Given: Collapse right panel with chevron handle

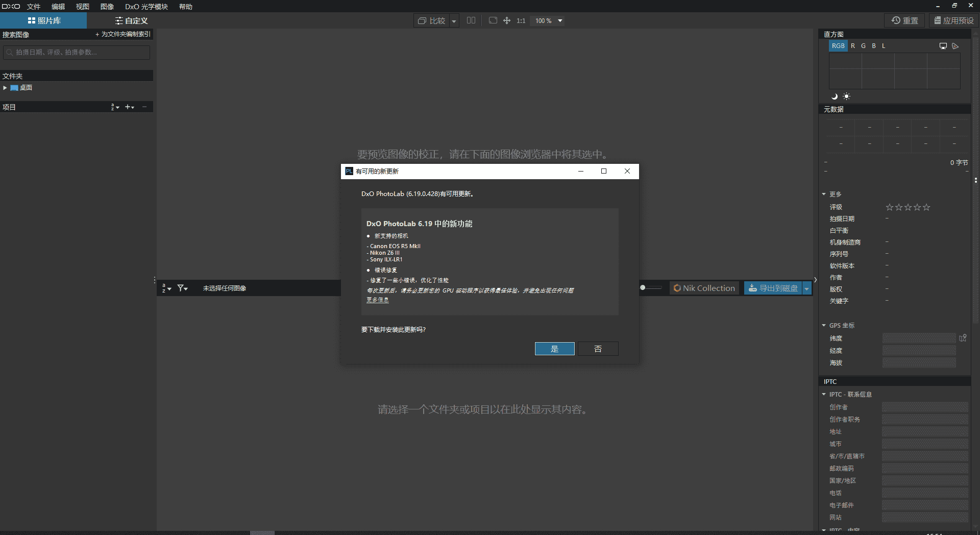Looking at the screenshot, I should coord(815,280).
